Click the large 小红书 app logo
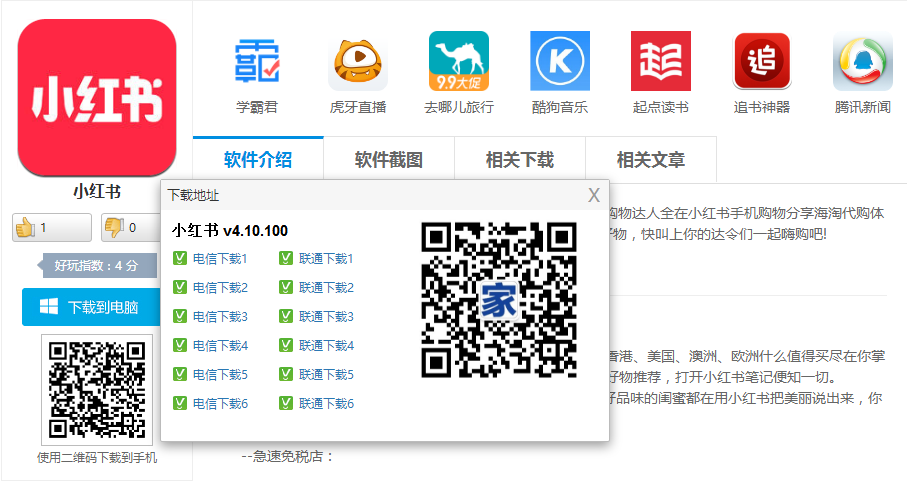The height and width of the screenshot is (481, 907). click(97, 98)
